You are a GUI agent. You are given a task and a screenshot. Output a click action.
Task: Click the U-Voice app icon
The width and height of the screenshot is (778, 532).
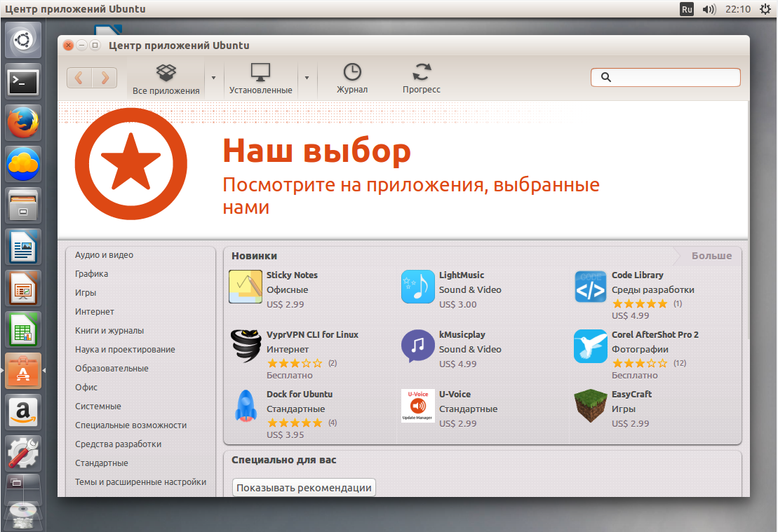tap(418, 406)
